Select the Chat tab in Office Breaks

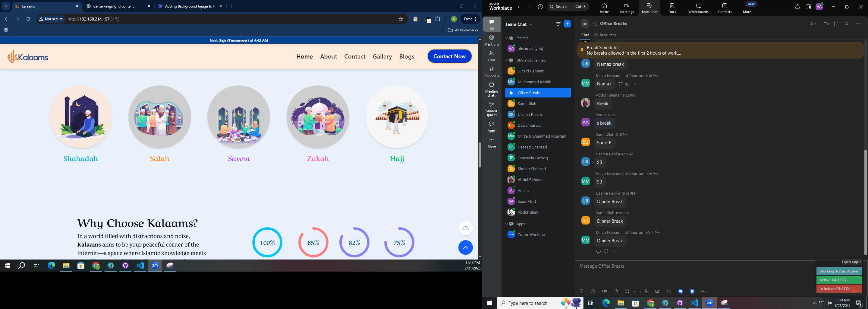point(585,35)
